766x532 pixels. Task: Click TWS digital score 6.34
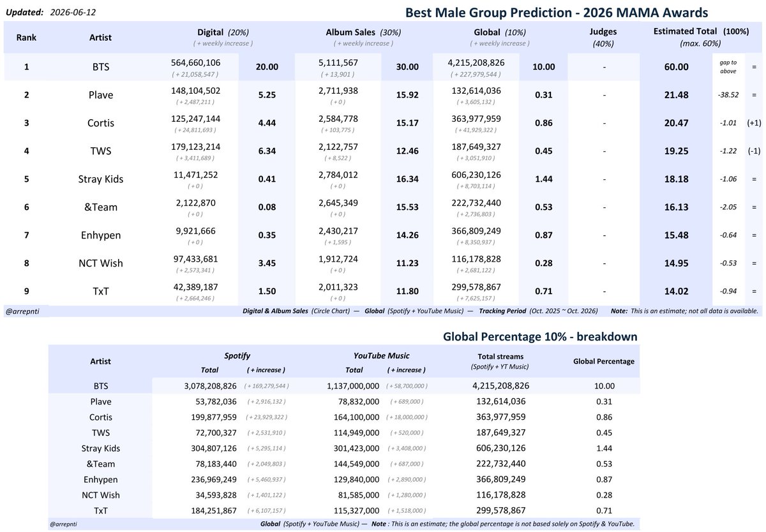click(x=266, y=151)
